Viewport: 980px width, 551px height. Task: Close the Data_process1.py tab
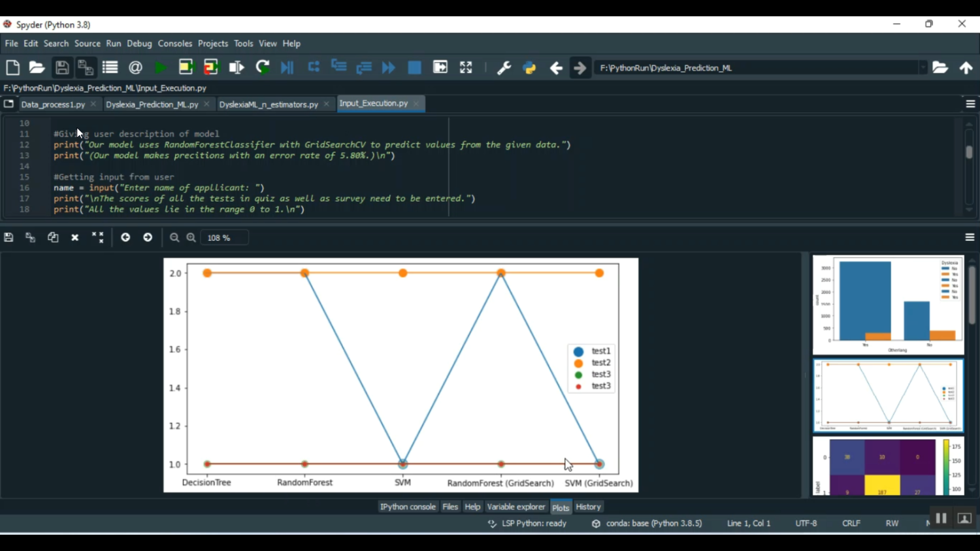coord(93,104)
